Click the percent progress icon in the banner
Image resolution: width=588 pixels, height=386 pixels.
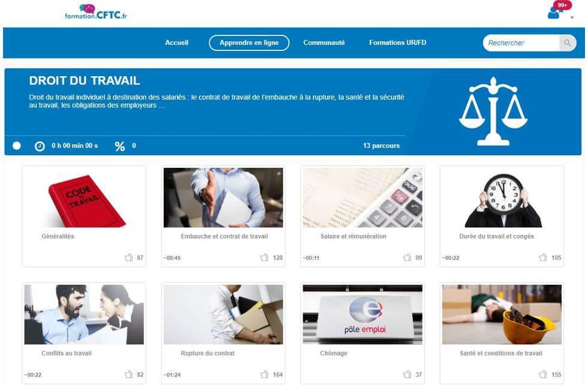click(x=120, y=146)
